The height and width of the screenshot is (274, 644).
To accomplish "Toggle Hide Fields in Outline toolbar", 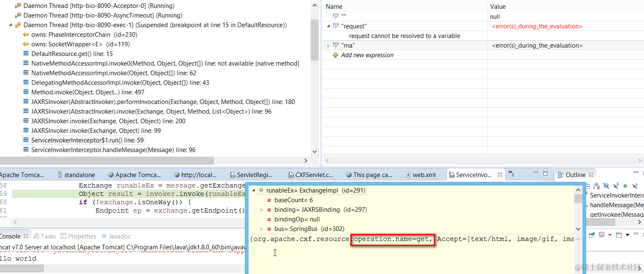I will [x=606, y=186].
